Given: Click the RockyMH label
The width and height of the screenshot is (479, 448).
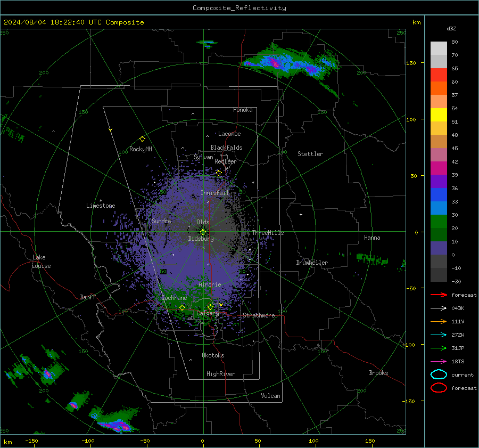Looking at the screenshot, I should coord(141,149).
